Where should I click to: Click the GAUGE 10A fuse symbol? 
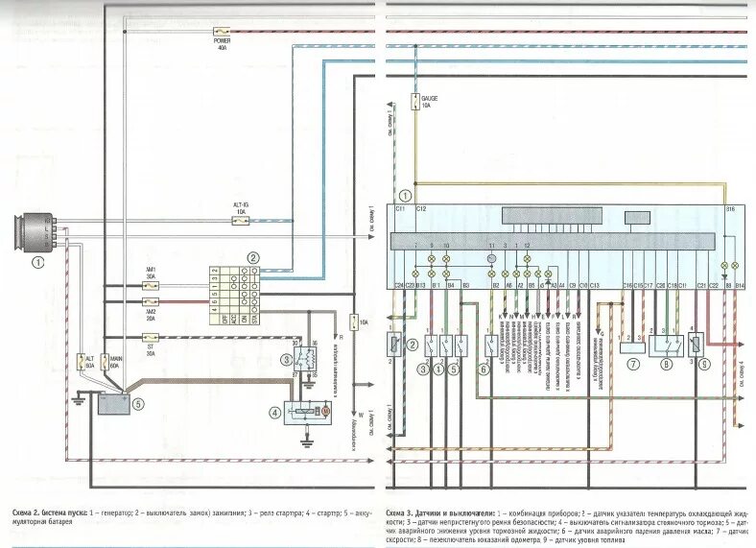[415, 102]
